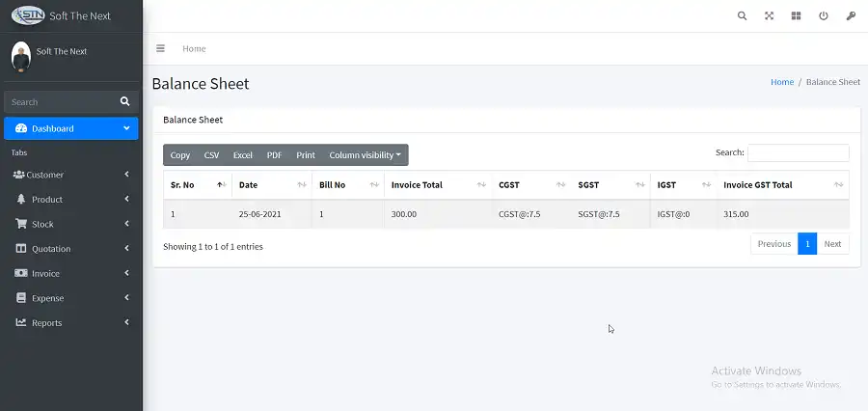Image resolution: width=868 pixels, height=411 pixels.
Task: Expand the Customer sidebar menu
Action: click(x=70, y=175)
